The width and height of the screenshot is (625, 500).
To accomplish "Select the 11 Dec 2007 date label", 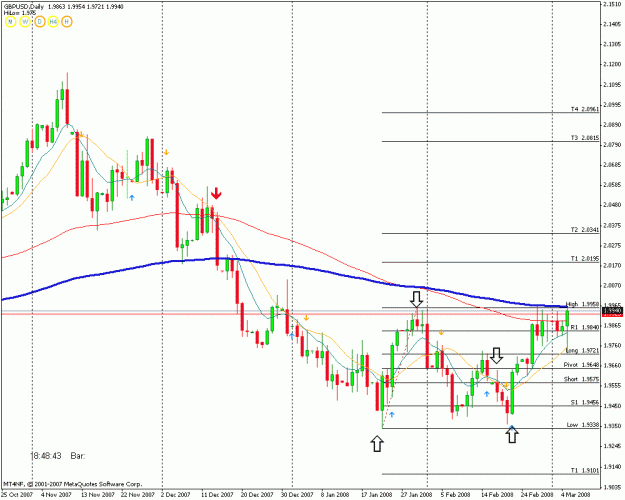I will pyautogui.click(x=217, y=494).
